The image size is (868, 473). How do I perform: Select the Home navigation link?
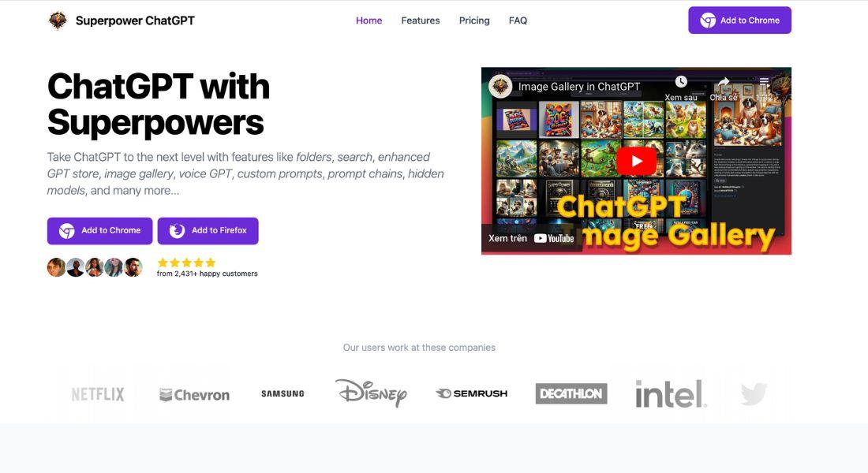369,20
